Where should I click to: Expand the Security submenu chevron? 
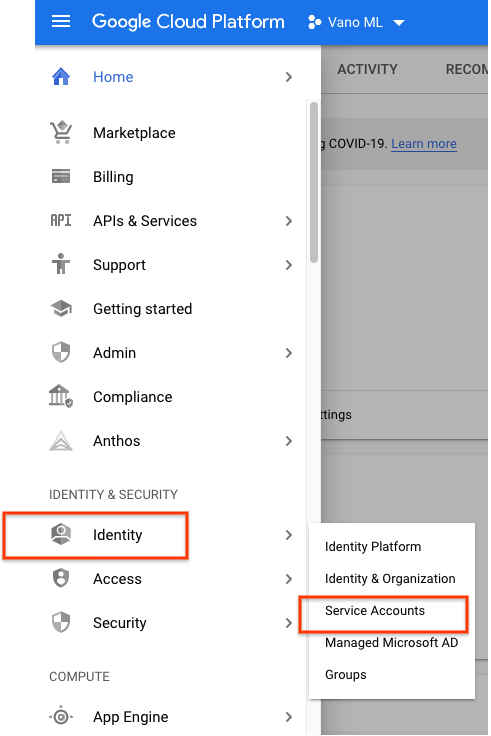(289, 623)
